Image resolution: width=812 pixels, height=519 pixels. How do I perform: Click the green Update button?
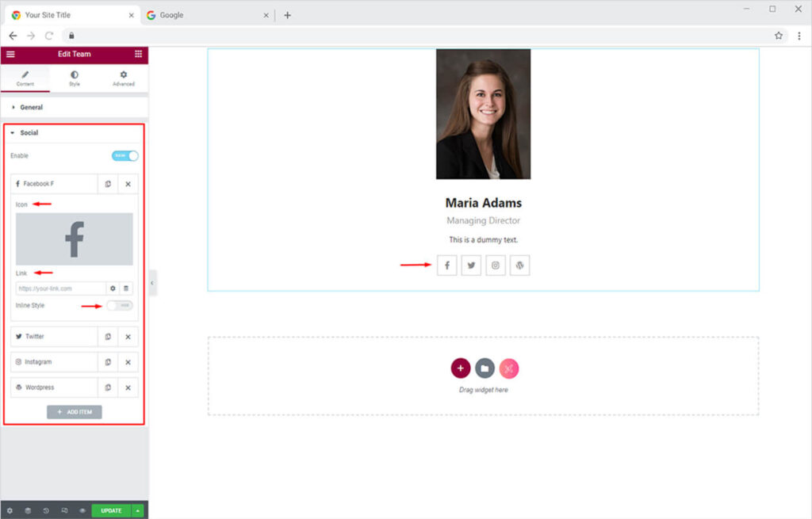[111, 511]
